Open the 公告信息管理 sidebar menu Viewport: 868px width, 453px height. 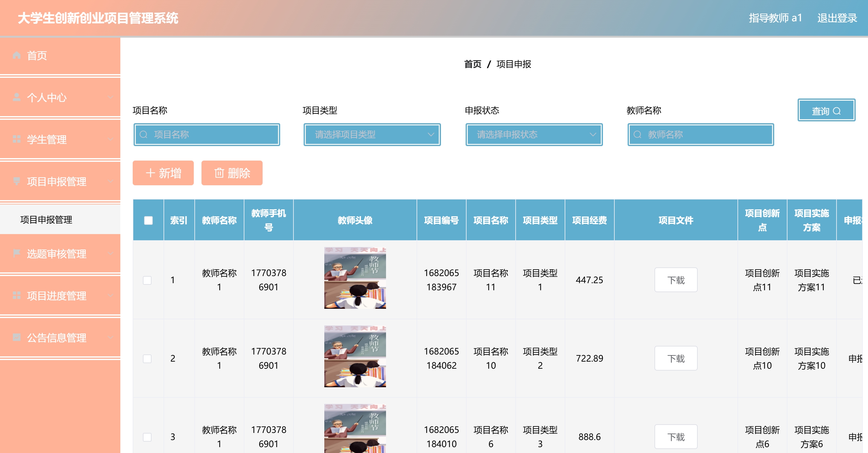pyautogui.click(x=60, y=338)
